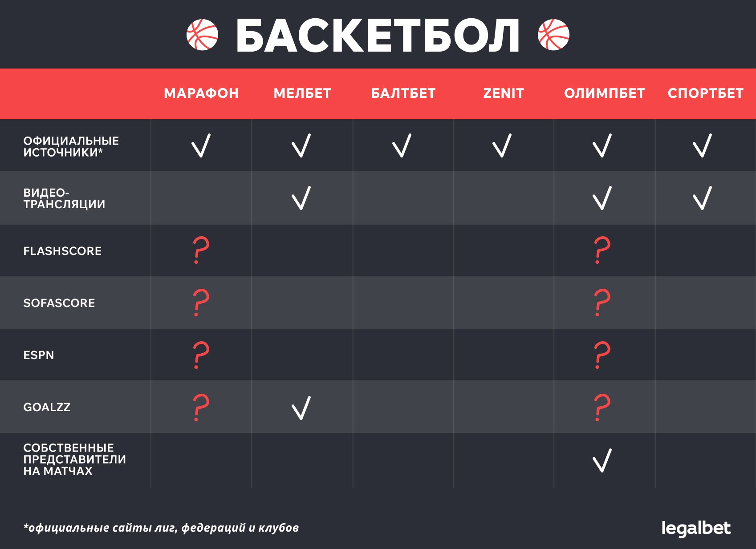Click the БАСКЕТБОЛ title heading

(378, 36)
